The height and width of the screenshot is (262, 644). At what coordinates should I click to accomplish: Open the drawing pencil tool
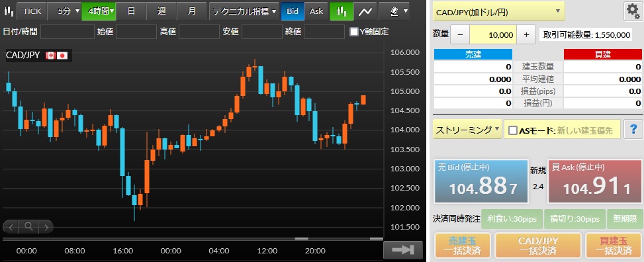tap(394, 11)
